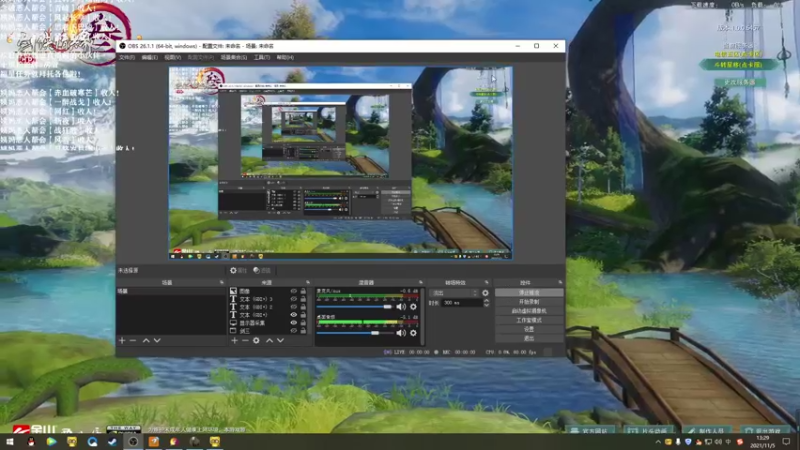
Task: Open OBS 设置 from Controls panel
Action: click(x=529, y=329)
